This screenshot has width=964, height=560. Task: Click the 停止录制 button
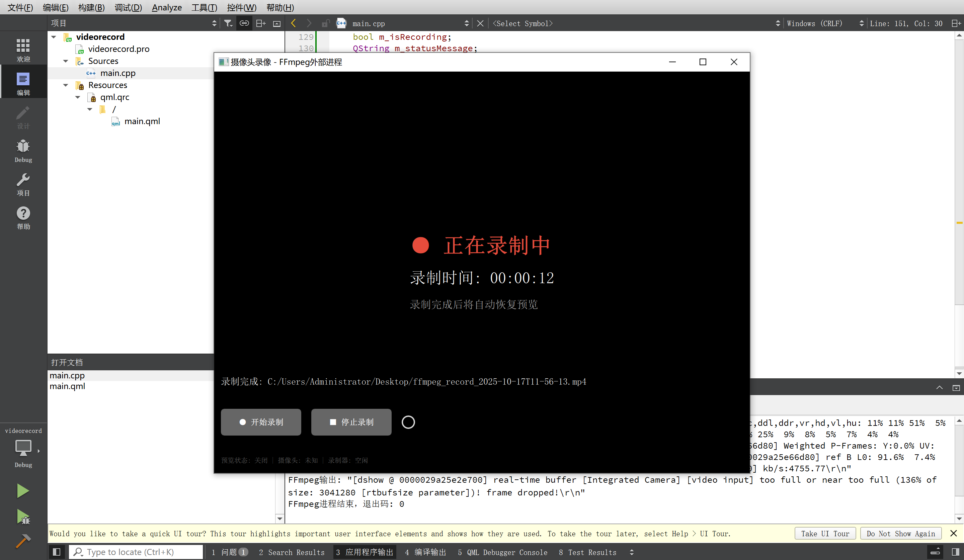click(351, 422)
